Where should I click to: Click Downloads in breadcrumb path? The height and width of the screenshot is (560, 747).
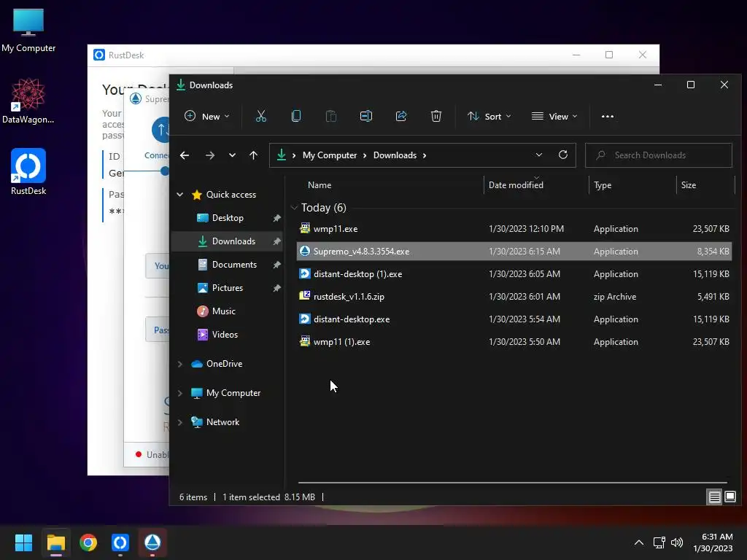pyautogui.click(x=395, y=155)
